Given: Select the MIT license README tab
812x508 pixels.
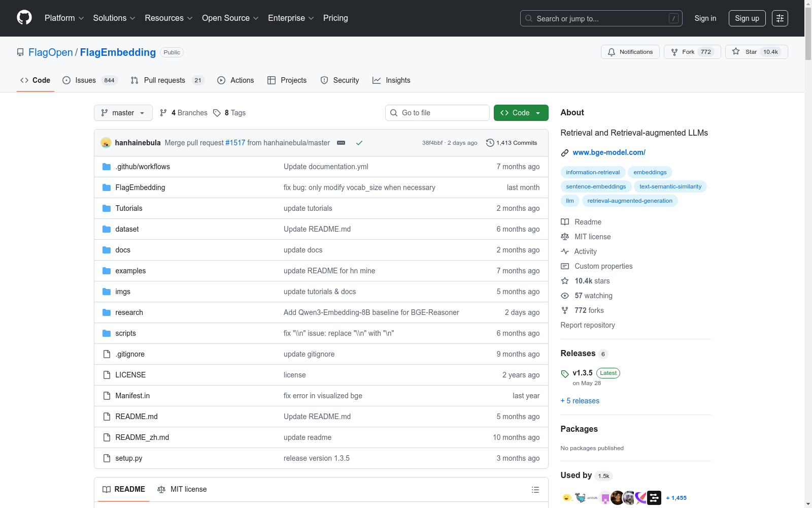Looking at the screenshot, I should (182, 489).
